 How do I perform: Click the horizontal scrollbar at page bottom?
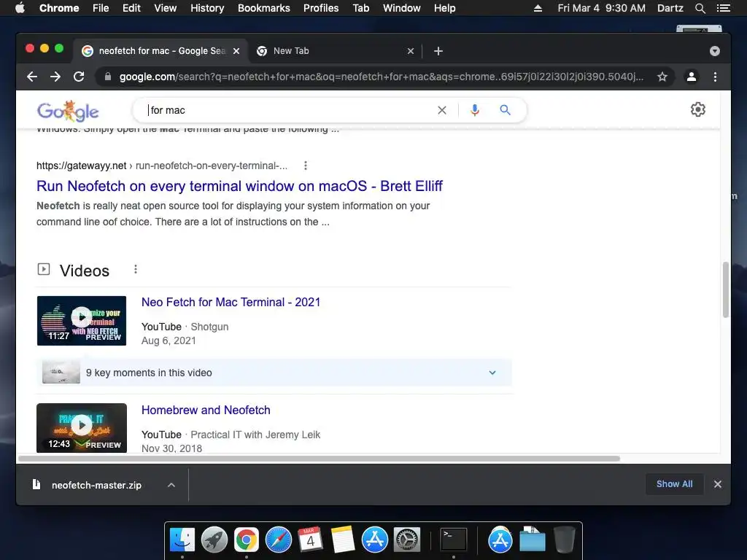pyautogui.click(x=320, y=459)
